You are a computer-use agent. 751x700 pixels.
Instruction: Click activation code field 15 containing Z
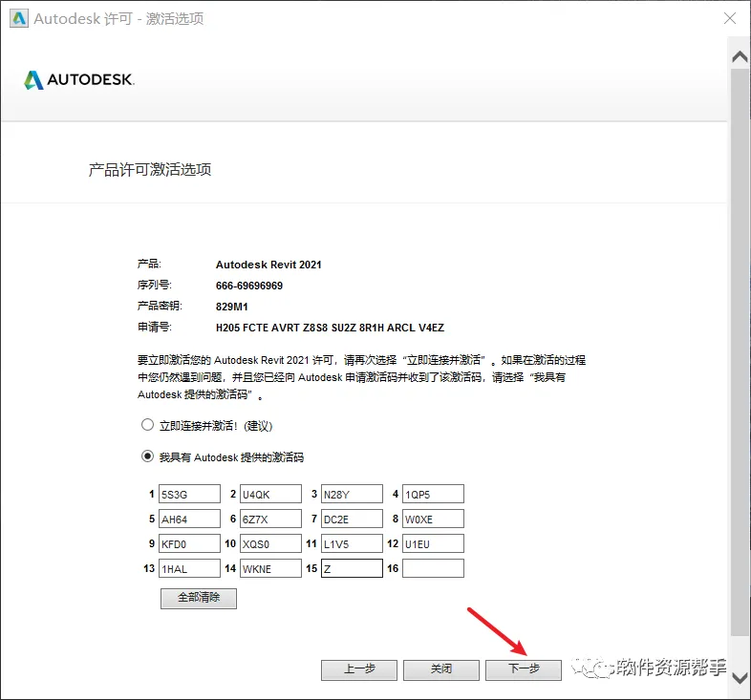coord(352,569)
